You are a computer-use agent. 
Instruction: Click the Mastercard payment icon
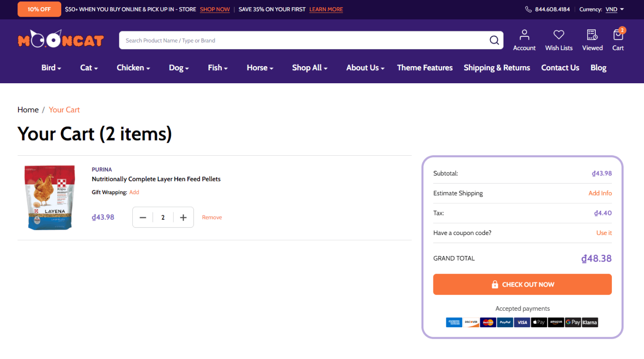(x=488, y=322)
